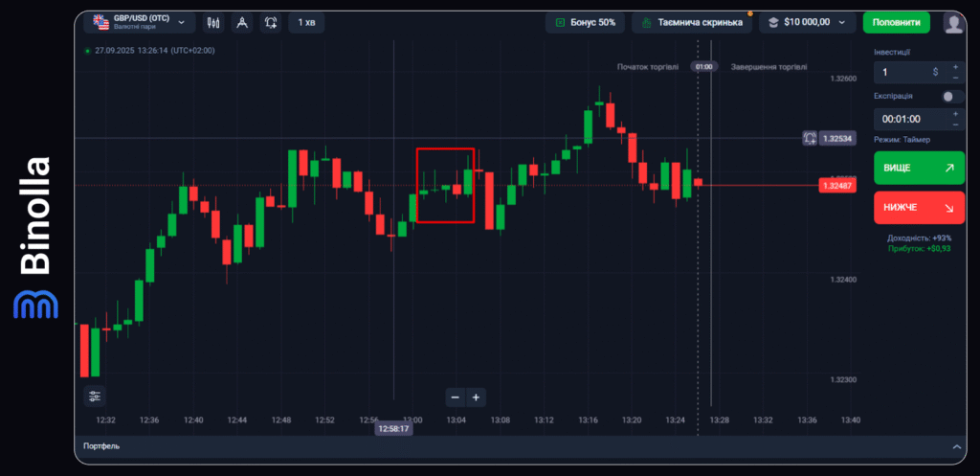This screenshot has width=980, height=476.
Task: Toggle the Експірація mode switch
Action: pyautogui.click(x=952, y=97)
